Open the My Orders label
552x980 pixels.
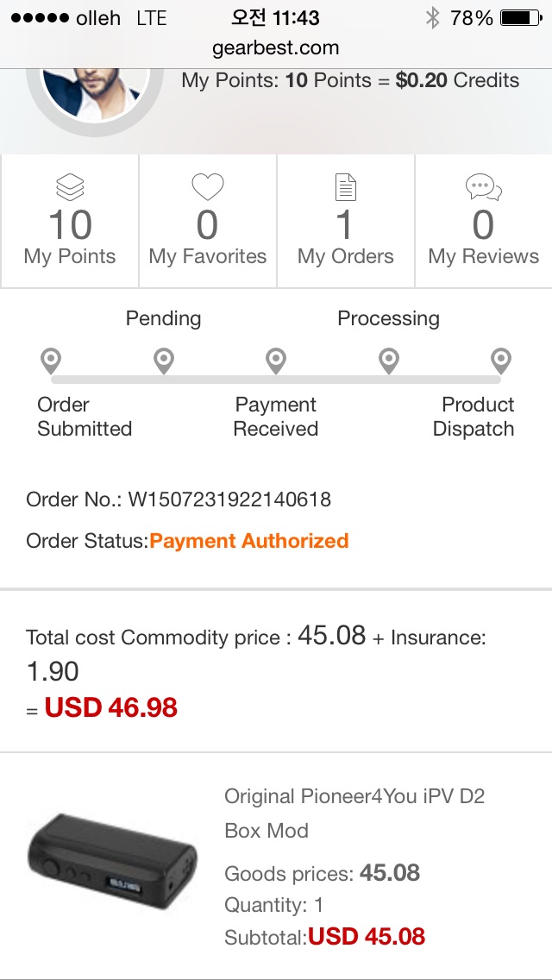coord(345,256)
